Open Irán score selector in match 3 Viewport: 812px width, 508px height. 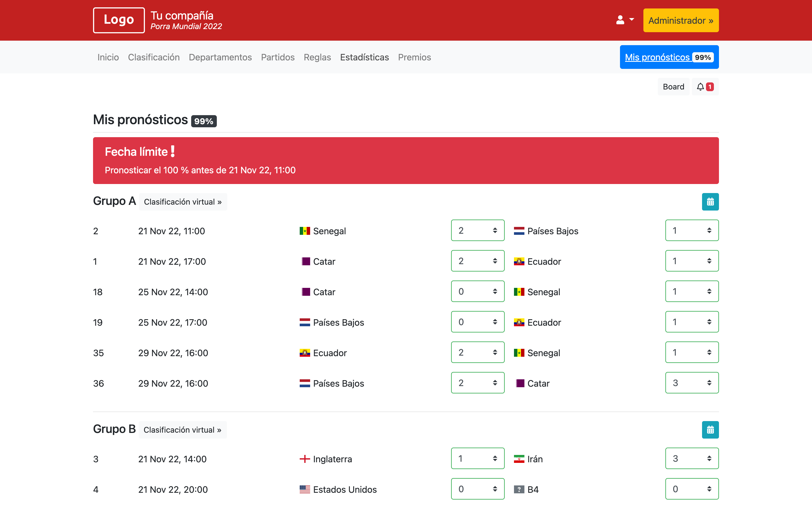tap(692, 458)
